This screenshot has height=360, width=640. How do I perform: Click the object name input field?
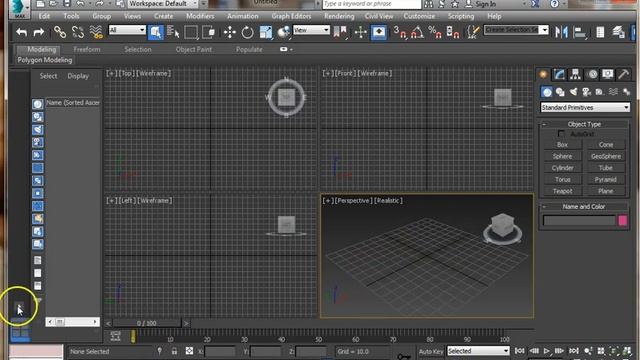pyautogui.click(x=580, y=221)
